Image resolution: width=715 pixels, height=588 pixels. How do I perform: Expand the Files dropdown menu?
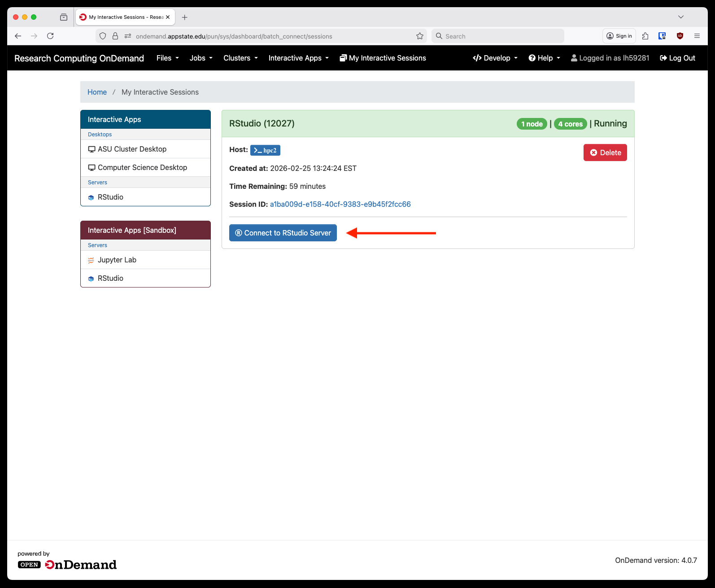pyautogui.click(x=167, y=58)
